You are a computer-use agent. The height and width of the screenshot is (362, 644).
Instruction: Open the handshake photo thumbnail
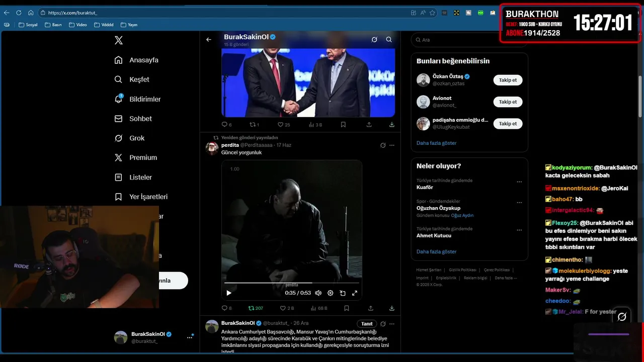point(308,83)
